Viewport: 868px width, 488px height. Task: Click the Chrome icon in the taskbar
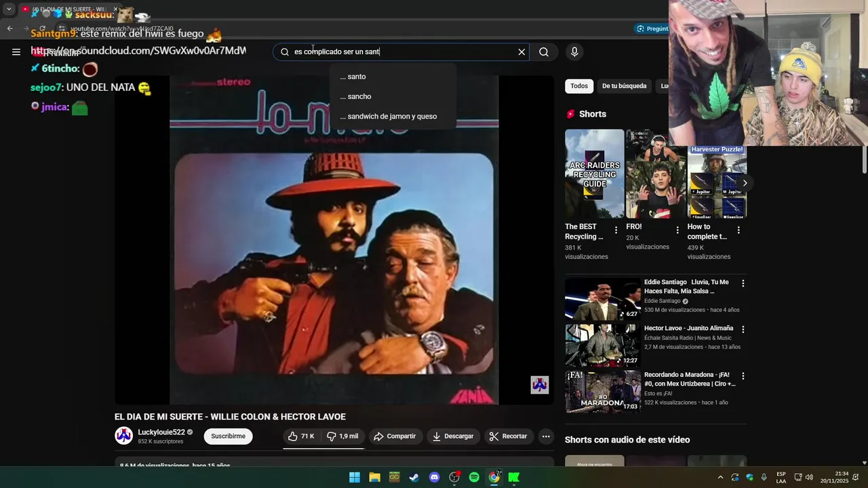(x=494, y=477)
